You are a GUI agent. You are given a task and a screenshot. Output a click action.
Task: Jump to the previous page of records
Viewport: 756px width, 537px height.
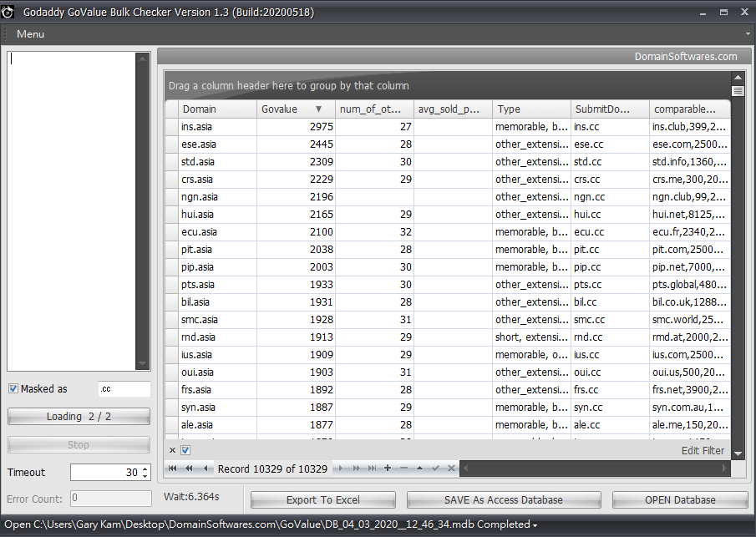189,468
